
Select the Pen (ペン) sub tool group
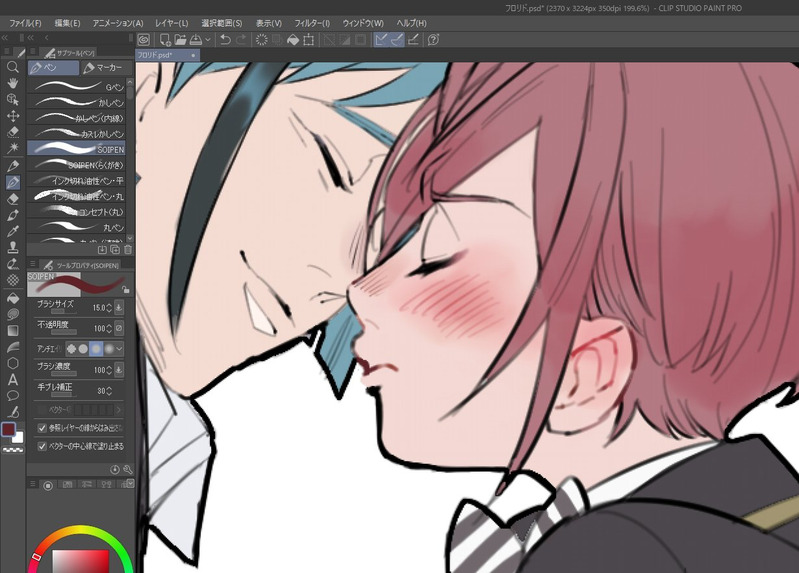click(54, 67)
